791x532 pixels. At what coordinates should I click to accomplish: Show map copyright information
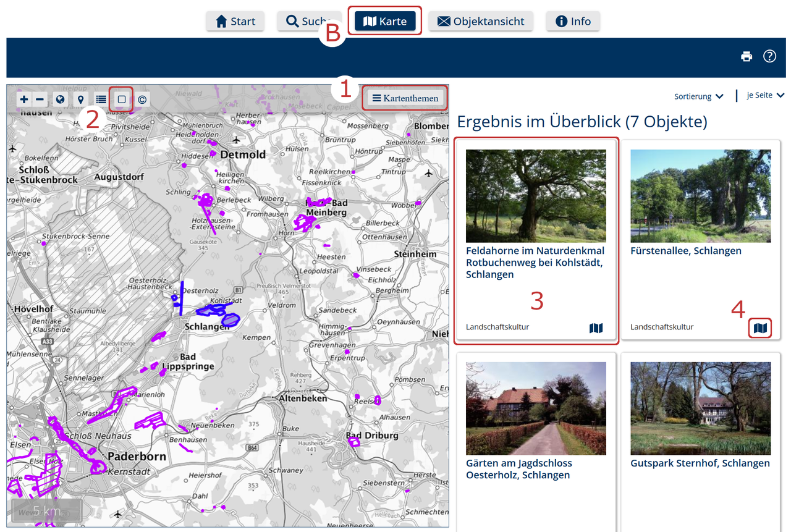tap(142, 99)
